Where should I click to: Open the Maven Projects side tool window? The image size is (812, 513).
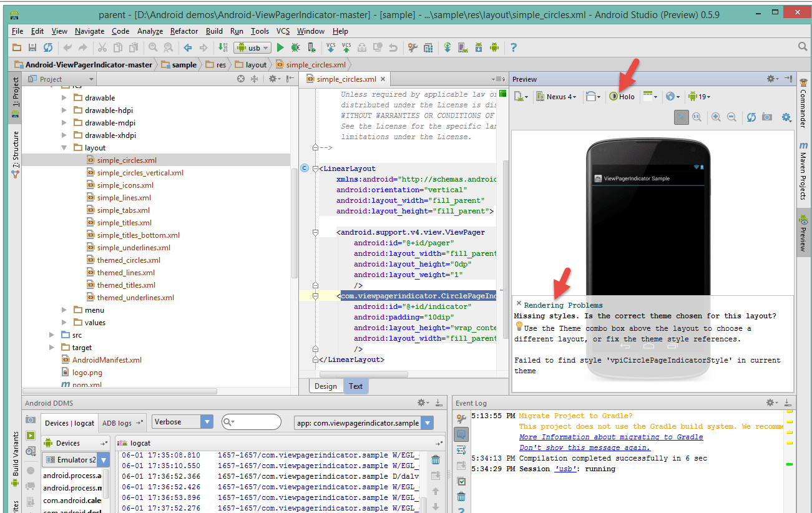pyautogui.click(x=803, y=171)
